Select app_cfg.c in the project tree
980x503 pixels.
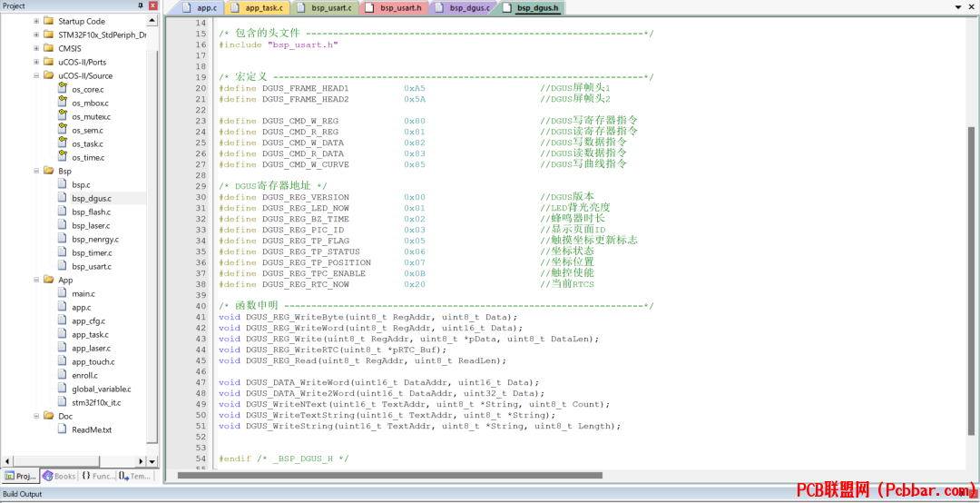coord(89,321)
